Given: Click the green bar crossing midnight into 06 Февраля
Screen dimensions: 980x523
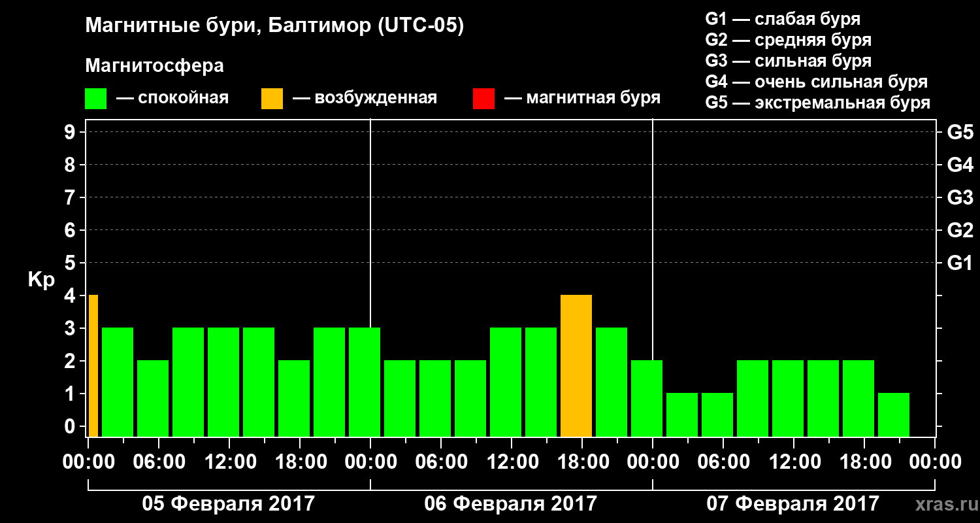Looking at the screenshot, I should tap(365, 382).
